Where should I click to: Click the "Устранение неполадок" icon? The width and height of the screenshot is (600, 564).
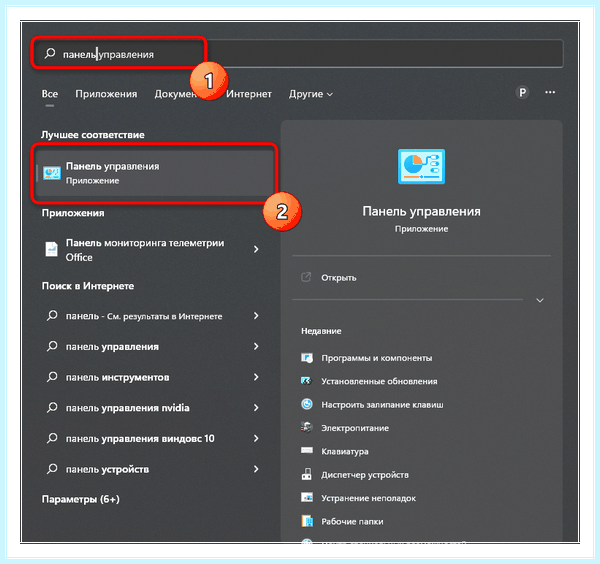[x=307, y=497]
